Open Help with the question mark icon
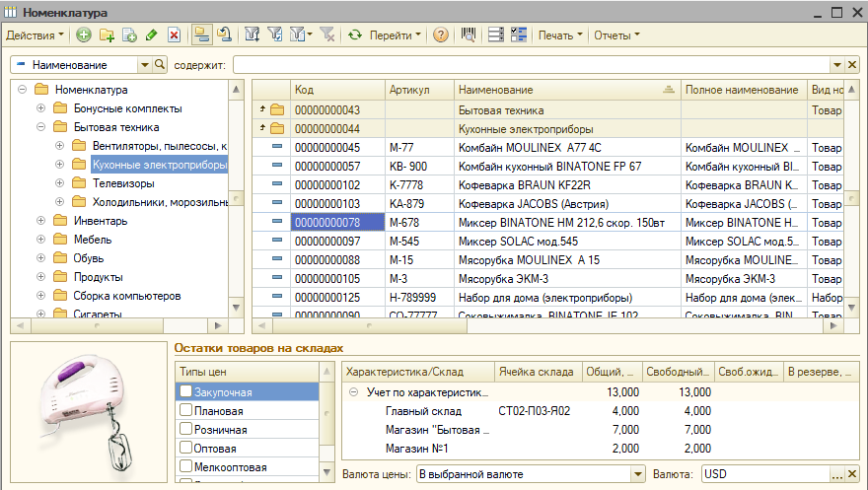Screen dimensions: 868x490 coord(441,35)
